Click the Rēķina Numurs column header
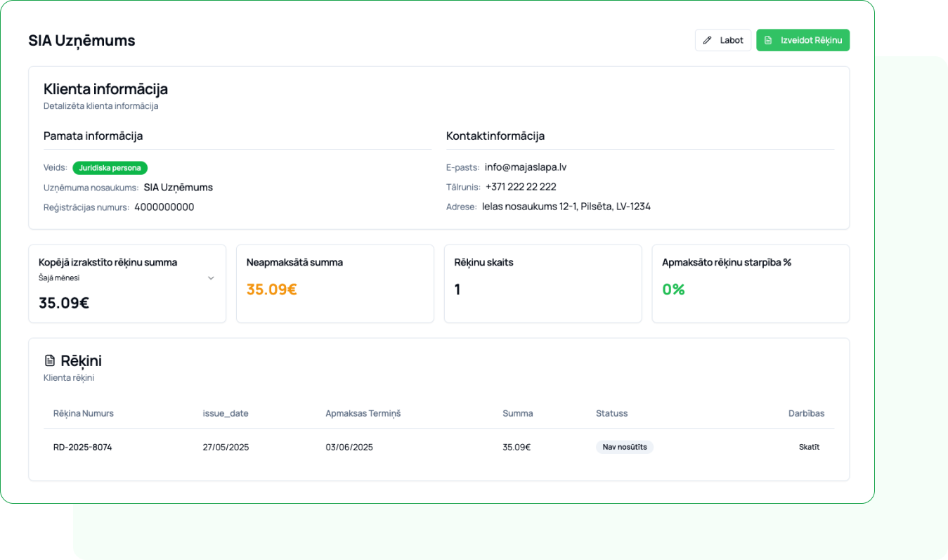The height and width of the screenshot is (560, 948). [84, 413]
